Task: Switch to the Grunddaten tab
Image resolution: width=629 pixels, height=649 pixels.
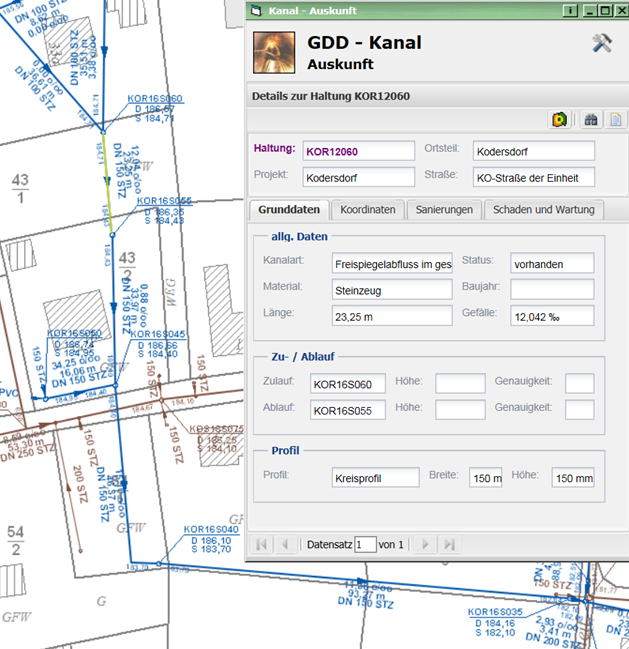Action: tap(289, 210)
